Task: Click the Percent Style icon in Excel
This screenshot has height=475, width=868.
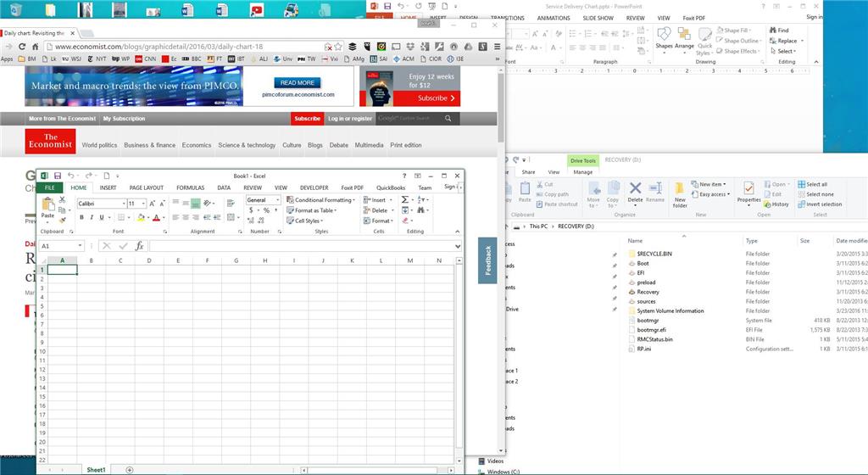Action: click(x=266, y=210)
